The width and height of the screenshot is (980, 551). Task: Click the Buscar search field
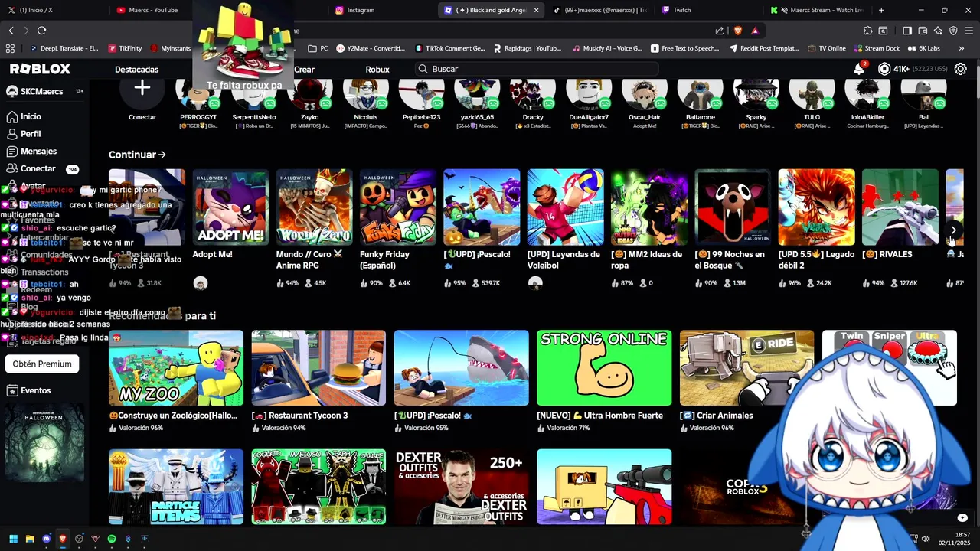click(x=536, y=69)
